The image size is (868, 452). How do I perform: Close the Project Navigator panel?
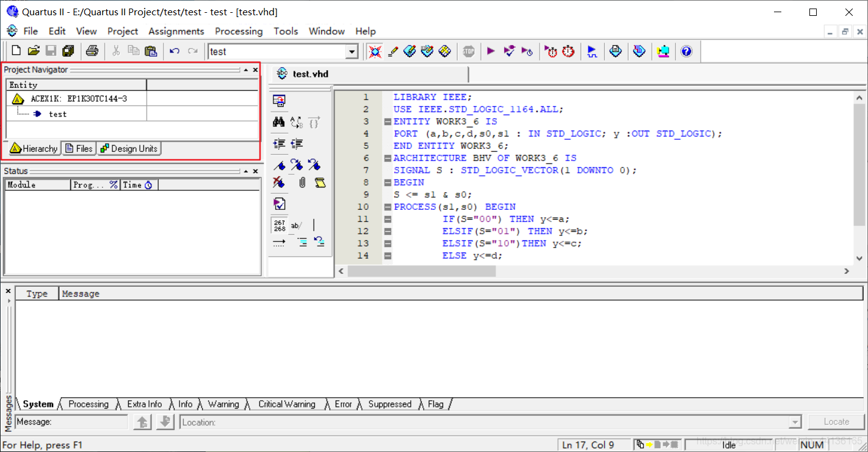click(256, 70)
